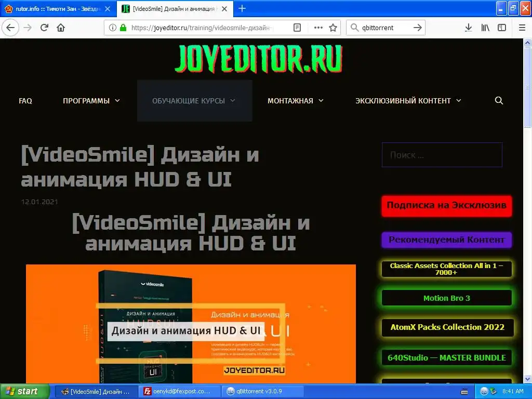This screenshot has height=399, width=532.
Task: Expand the ОБУЧАЮЩИЕ КУРСЫ chevron
Action: click(x=233, y=100)
